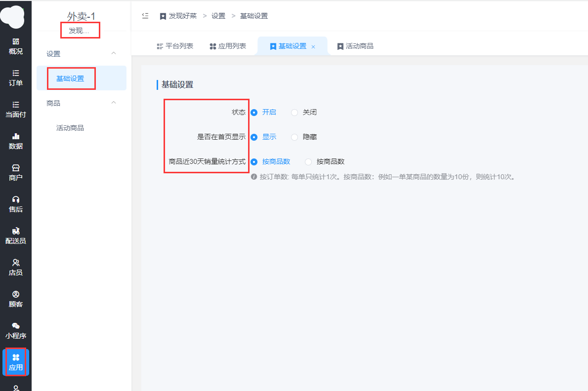This screenshot has width=588, height=391.
Task: Open 基础设置 in the side menu
Action: (x=82, y=78)
